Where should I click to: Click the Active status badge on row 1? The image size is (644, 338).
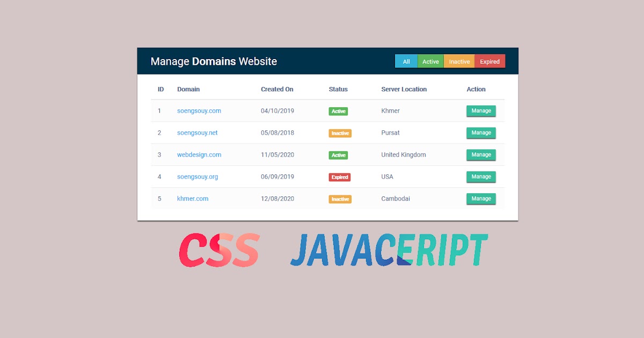pyautogui.click(x=338, y=112)
